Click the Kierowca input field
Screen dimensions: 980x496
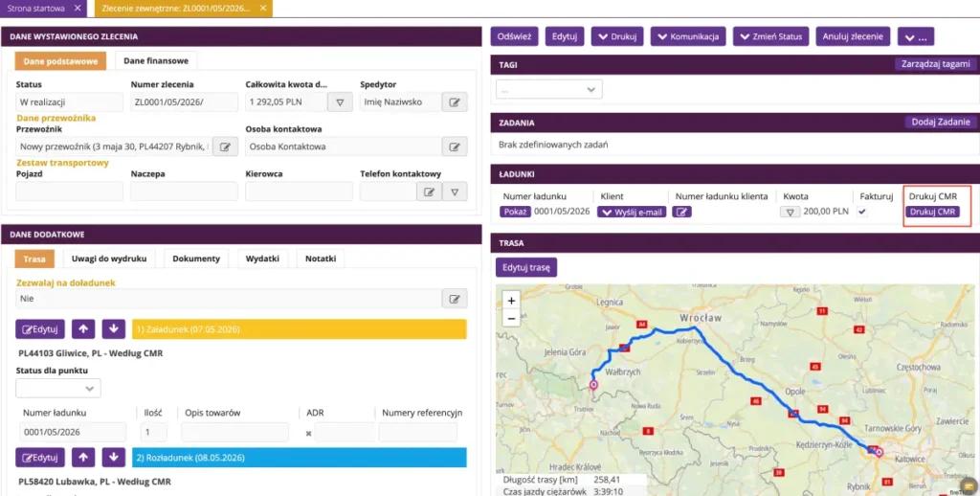tap(299, 192)
